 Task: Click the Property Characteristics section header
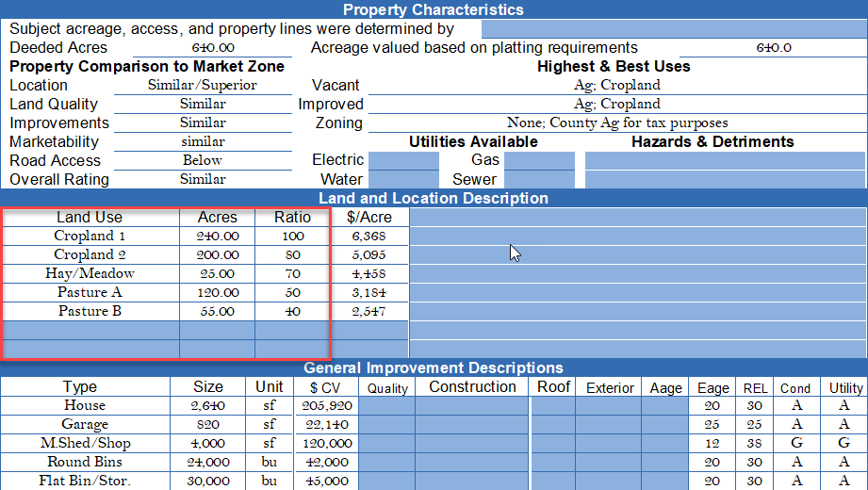434,9
